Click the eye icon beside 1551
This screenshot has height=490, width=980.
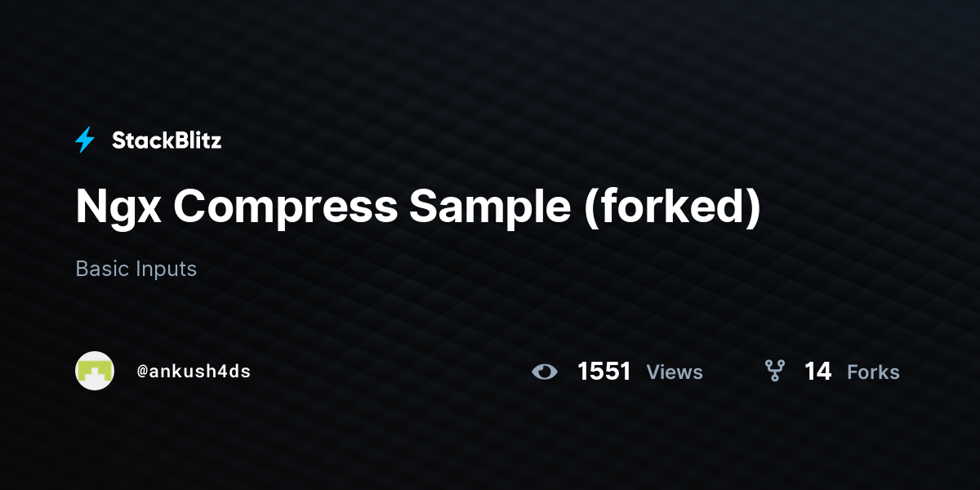[545, 372]
